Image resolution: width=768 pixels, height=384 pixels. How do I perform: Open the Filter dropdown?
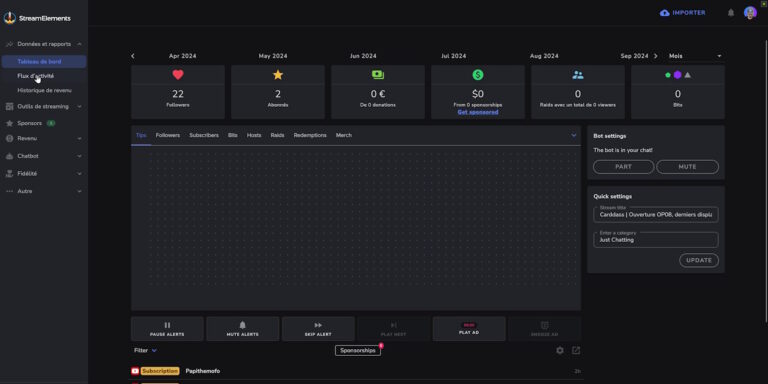pyautogui.click(x=145, y=351)
